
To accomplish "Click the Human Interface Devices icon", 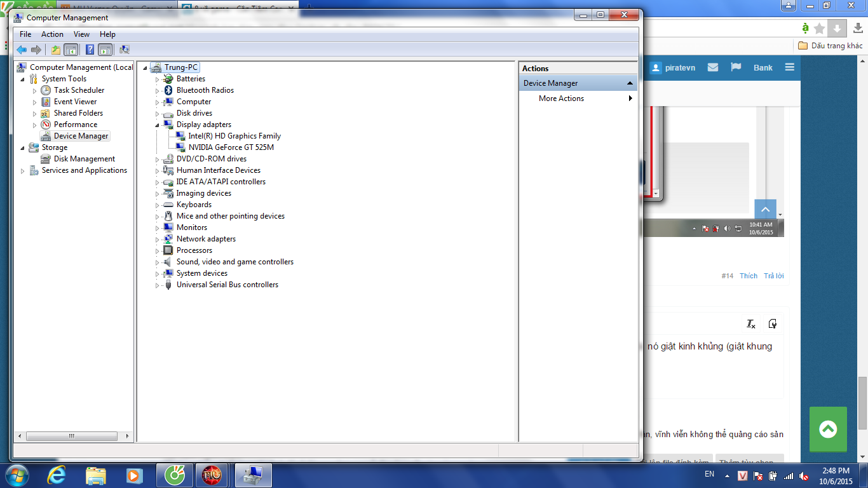I will coord(168,170).
